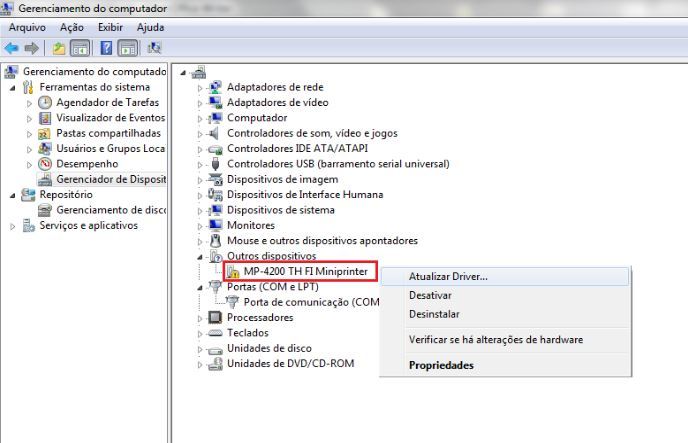The height and width of the screenshot is (443, 688).
Task: Choose Atualizar Driver from context menu
Action: coord(448,277)
